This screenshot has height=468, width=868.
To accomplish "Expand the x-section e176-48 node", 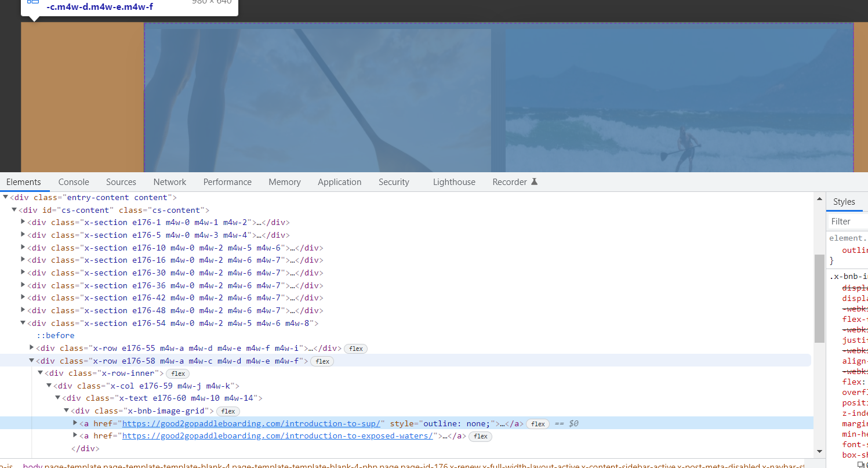I will 23,310.
